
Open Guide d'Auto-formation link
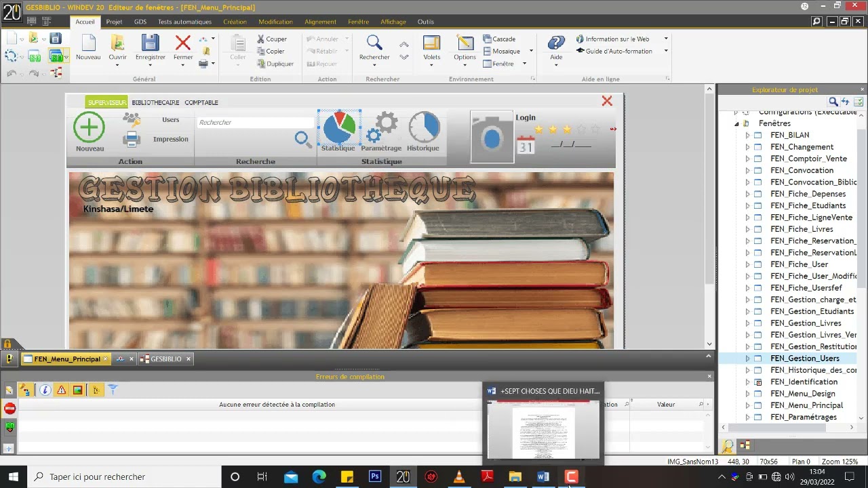coord(614,52)
